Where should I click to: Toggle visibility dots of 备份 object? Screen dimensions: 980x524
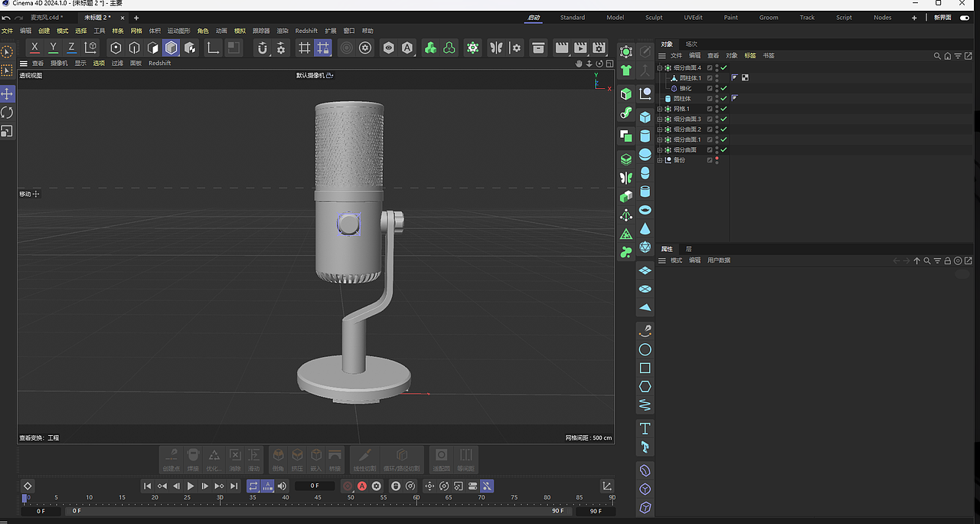717,160
